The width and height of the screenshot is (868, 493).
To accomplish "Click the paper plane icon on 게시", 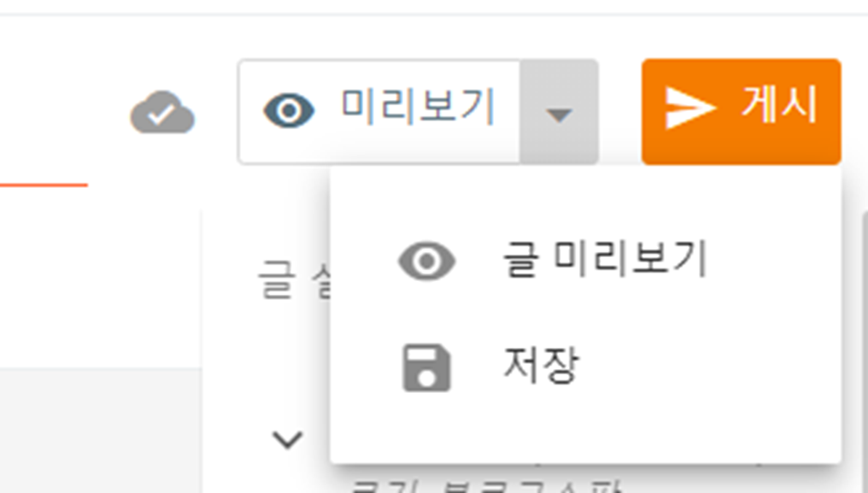I will tap(690, 108).
